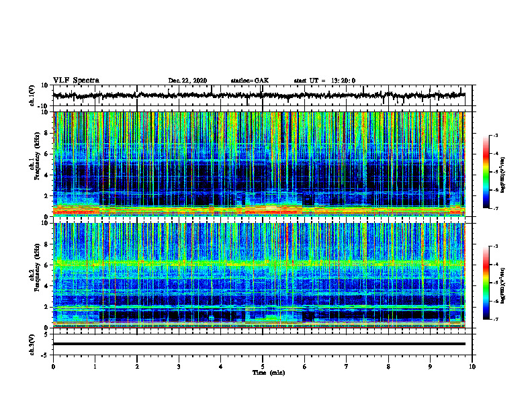The height and width of the screenshot is (411, 532).
Task: Click the '-7' label on ch.1 color bar
Action: [496, 208]
